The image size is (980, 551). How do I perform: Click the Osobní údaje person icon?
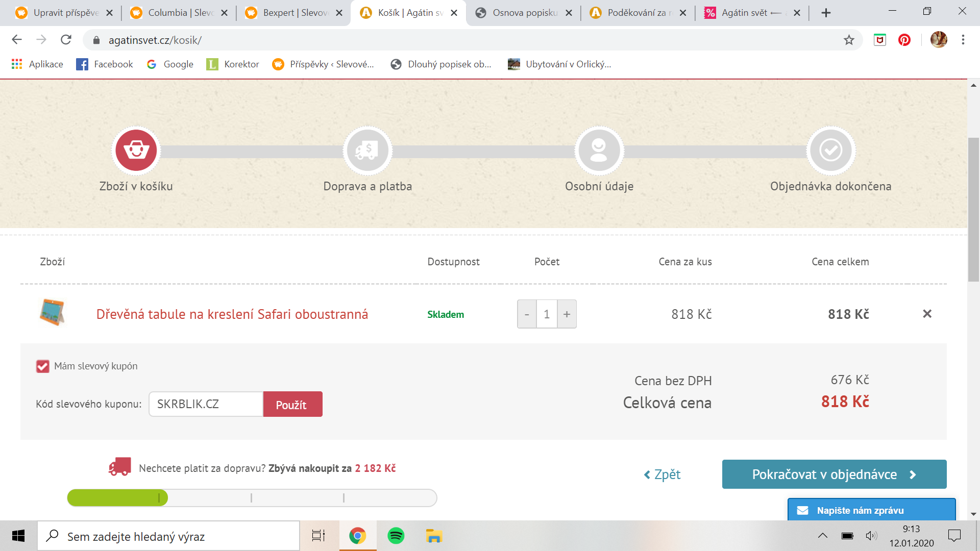tap(599, 151)
